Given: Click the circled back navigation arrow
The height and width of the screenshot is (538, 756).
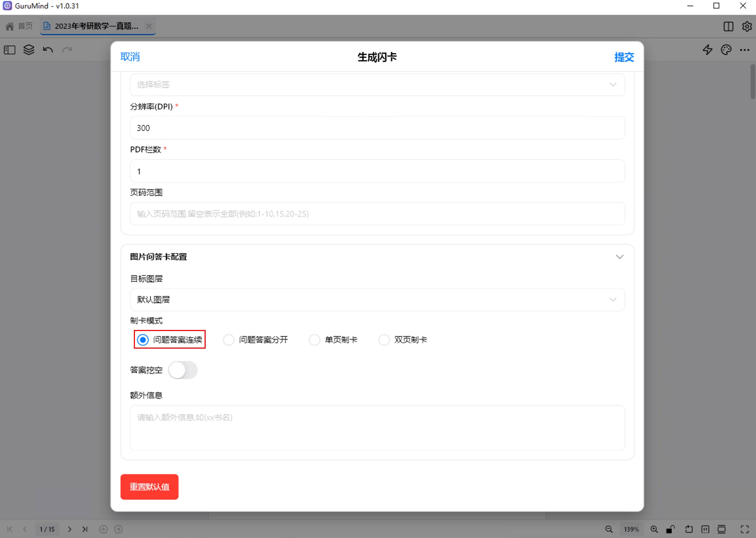Looking at the screenshot, I should coord(103,529).
